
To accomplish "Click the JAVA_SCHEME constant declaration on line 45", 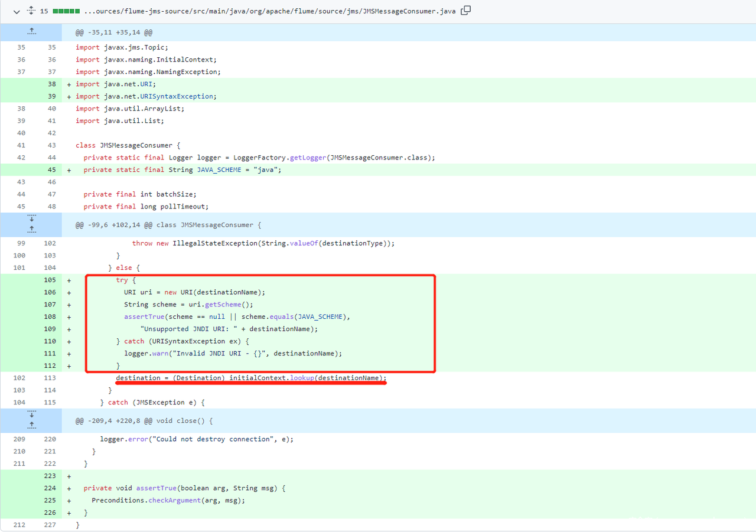I will (x=219, y=170).
